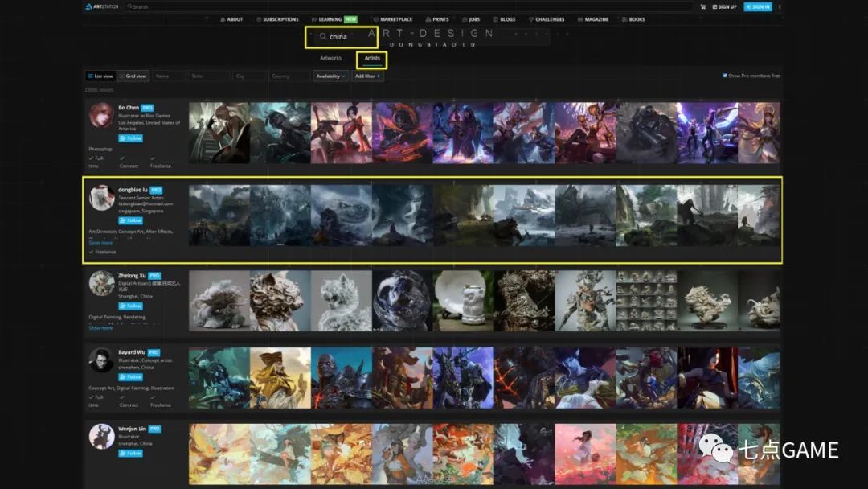
Task: Open Wenjun Lin's first artwork thumbnail
Action: (219, 454)
